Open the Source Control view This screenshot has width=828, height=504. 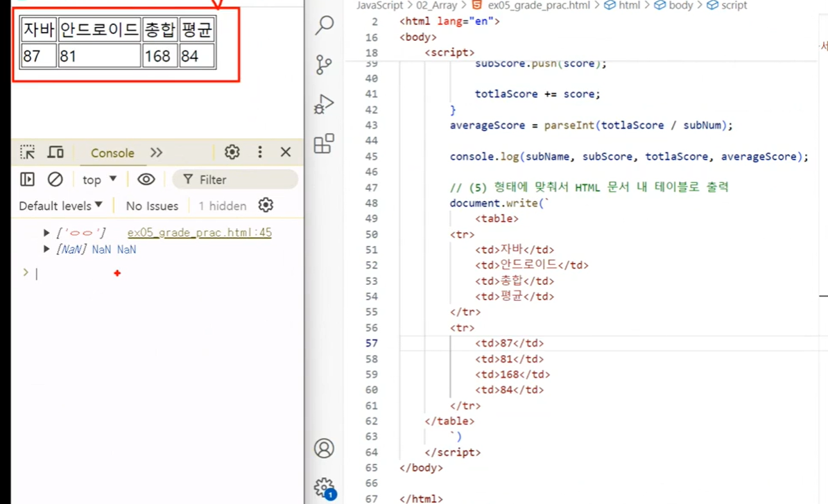point(324,64)
